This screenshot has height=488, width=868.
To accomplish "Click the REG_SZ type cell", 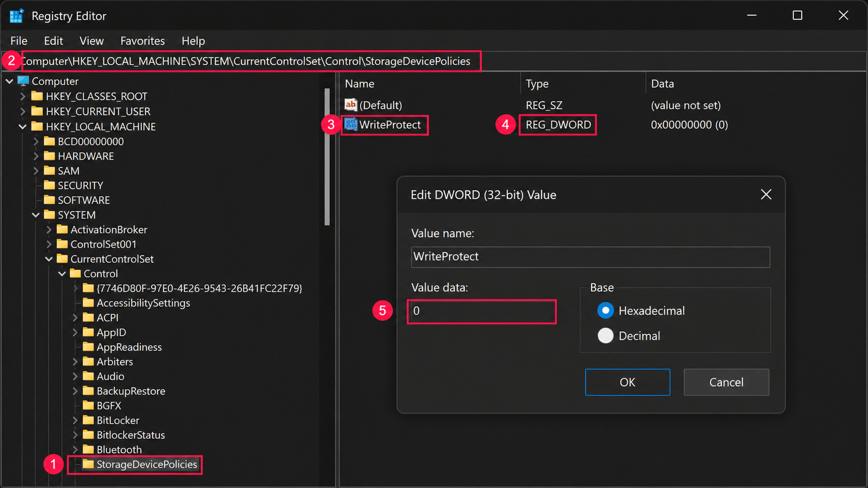I will tap(544, 105).
